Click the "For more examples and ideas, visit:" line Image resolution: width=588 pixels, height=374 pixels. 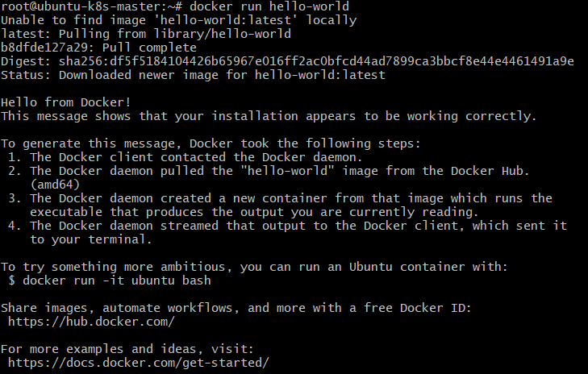point(127,349)
